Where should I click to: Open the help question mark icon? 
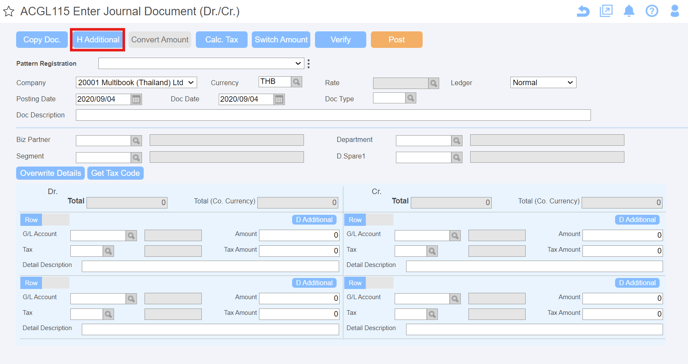[652, 11]
